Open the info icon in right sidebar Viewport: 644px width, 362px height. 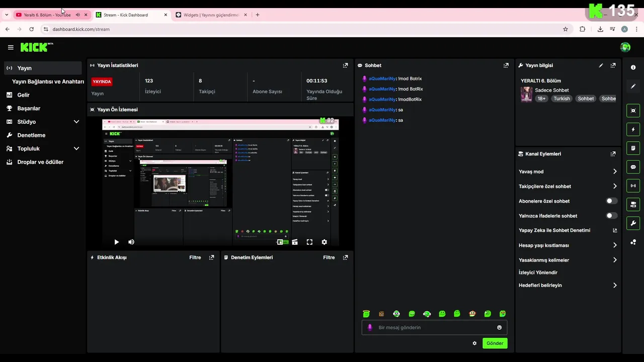coord(633,67)
